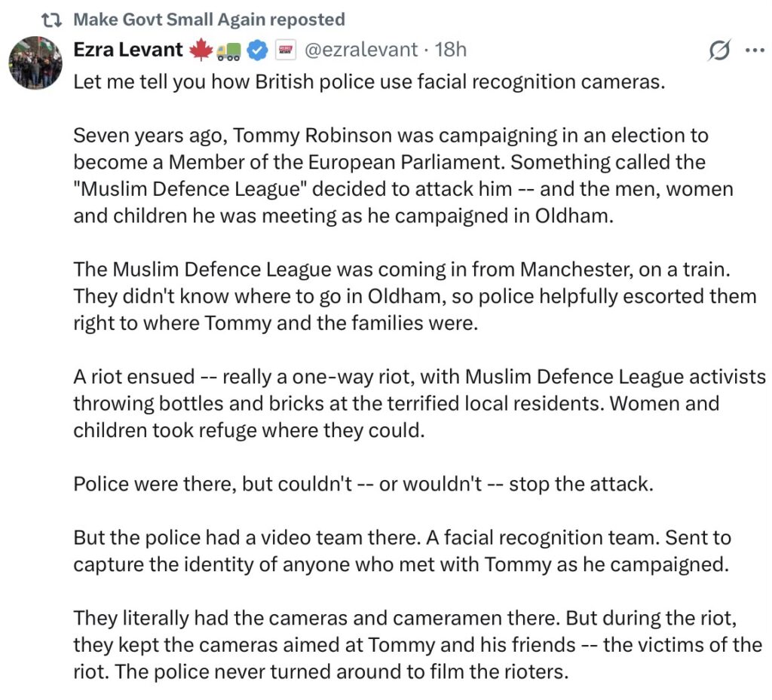Screen dimensions: 772x700
Task: Open the three-dot more options menu
Action: pos(755,50)
